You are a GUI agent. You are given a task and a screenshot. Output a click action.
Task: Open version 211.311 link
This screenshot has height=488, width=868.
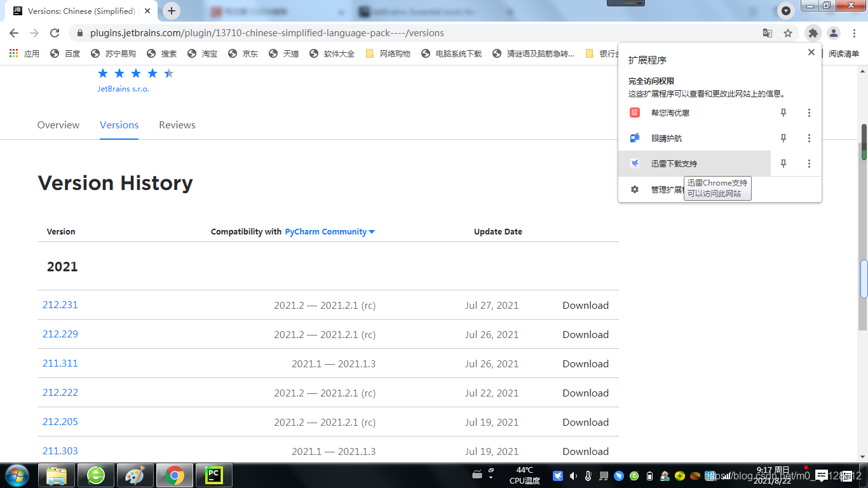(60, 363)
